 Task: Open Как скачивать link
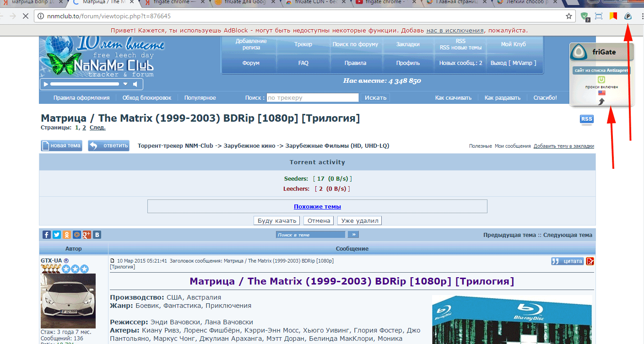(453, 98)
